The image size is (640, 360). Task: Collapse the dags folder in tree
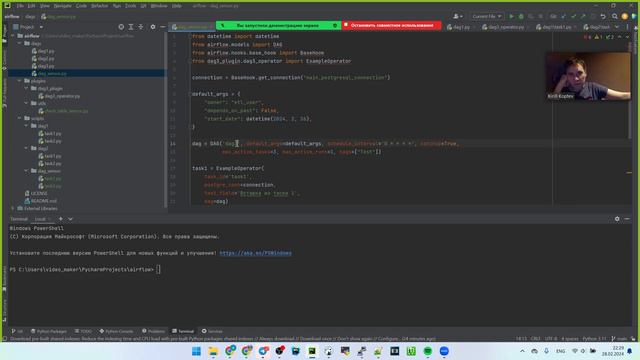[x=20, y=43]
